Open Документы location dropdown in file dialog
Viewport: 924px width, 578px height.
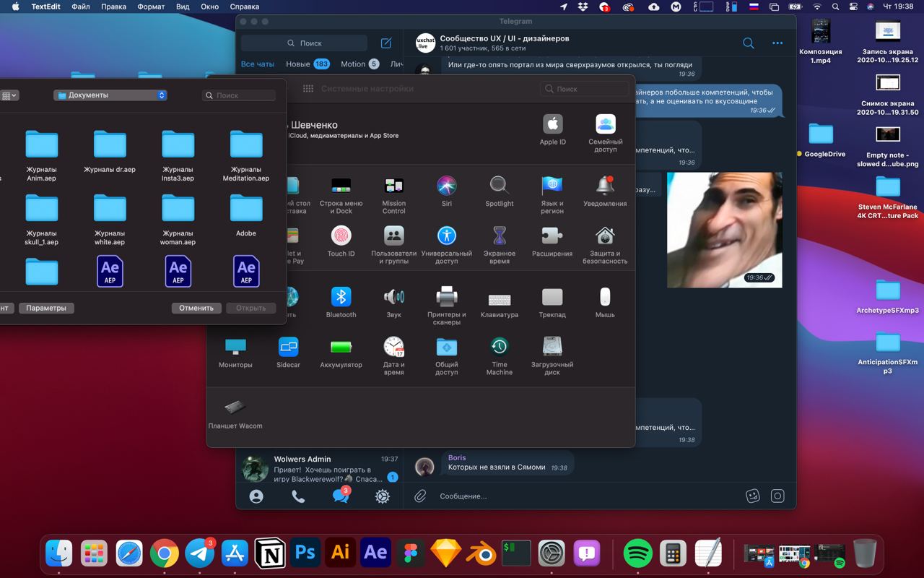pyautogui.click(x=110, y=95)
